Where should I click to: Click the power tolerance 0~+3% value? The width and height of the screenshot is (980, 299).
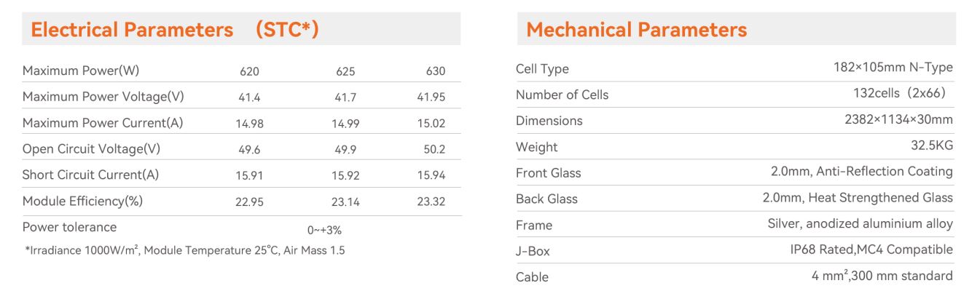click(x=324, y=229)
